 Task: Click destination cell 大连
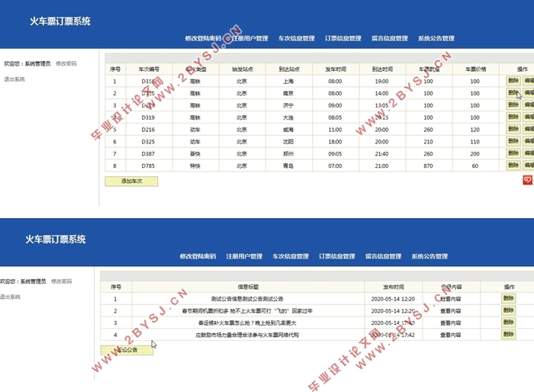click(x=288, y=117)
